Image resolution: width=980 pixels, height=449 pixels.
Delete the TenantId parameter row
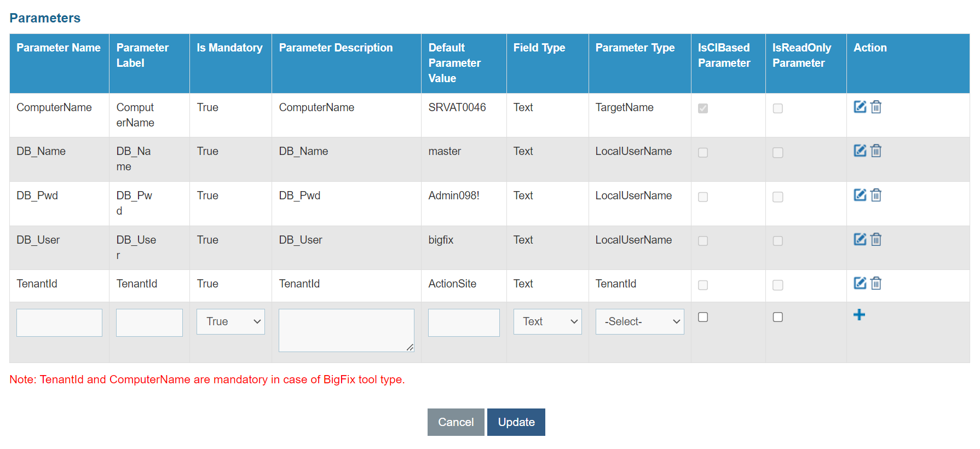(876, 283)
